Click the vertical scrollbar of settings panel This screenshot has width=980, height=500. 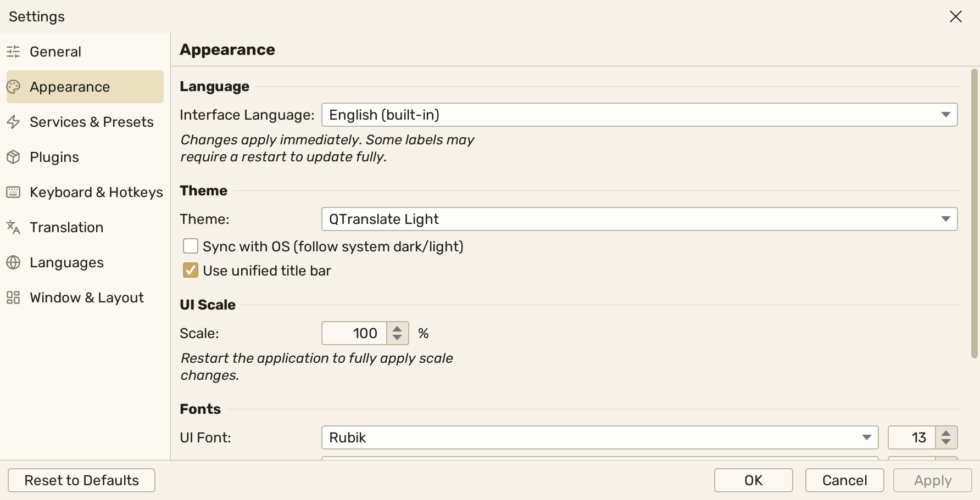975,214
